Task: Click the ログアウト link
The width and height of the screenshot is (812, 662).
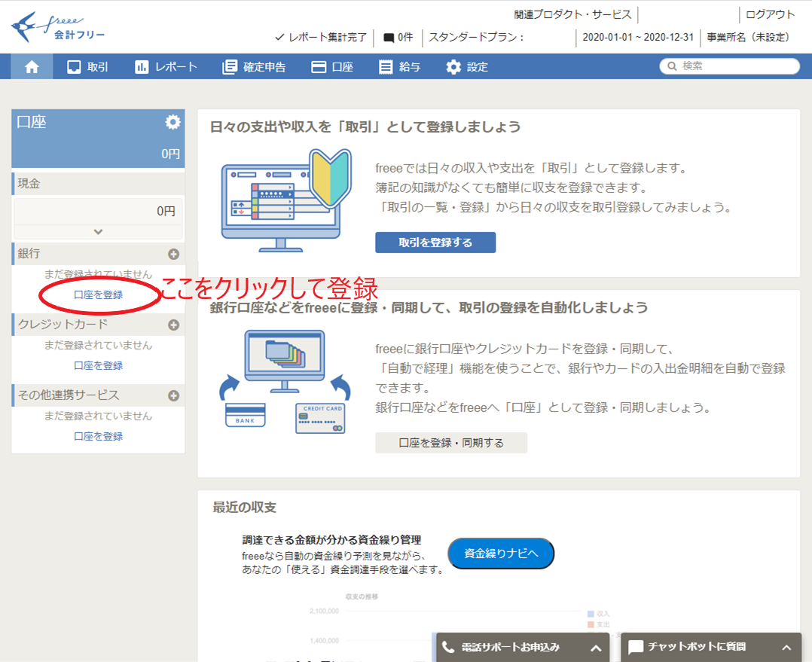Action: [769, 14]
